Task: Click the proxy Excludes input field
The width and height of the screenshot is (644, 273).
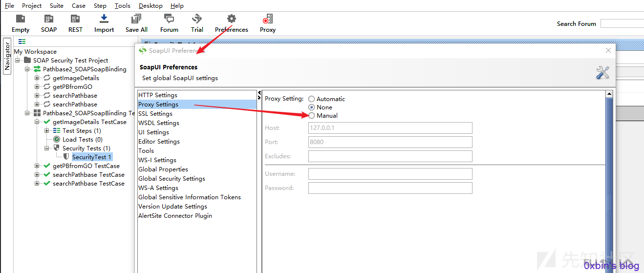Action: (390, 156)
